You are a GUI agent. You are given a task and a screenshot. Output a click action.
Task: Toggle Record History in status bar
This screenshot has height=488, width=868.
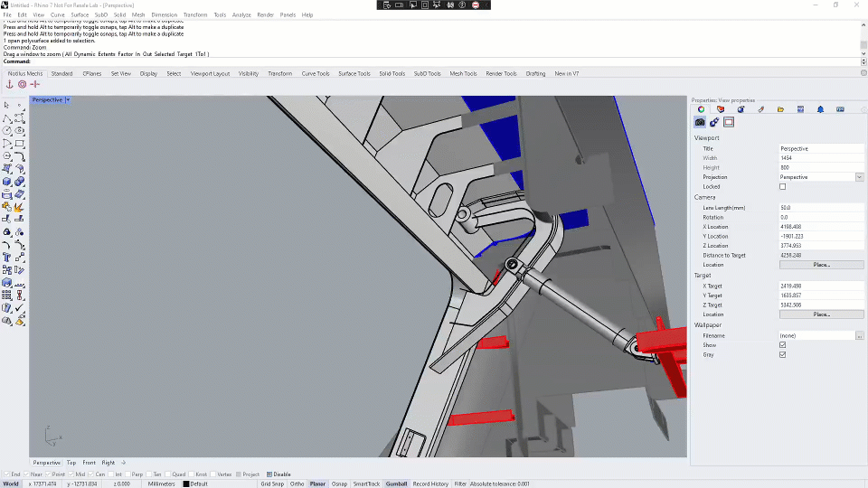[430, 483]
